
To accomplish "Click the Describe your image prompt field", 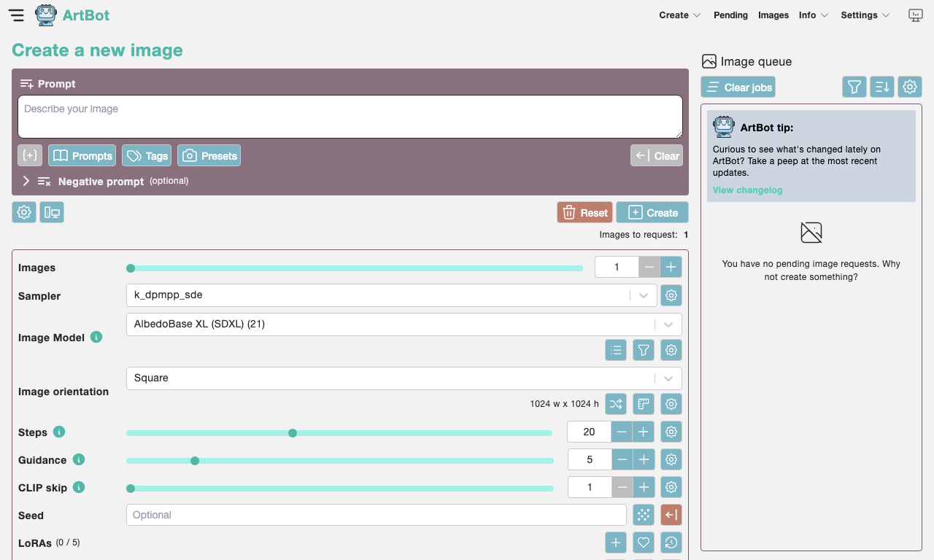I will (350, 117).
